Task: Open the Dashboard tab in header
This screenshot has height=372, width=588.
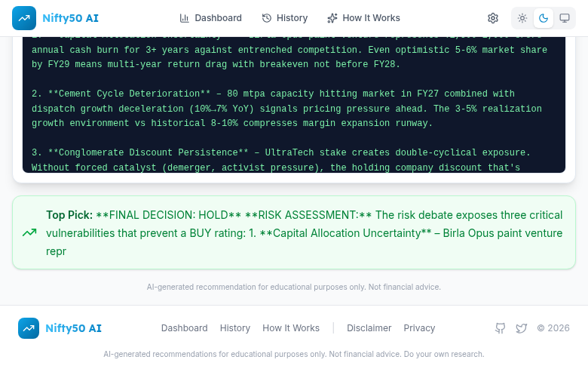Action: click(x=210, y=18)
